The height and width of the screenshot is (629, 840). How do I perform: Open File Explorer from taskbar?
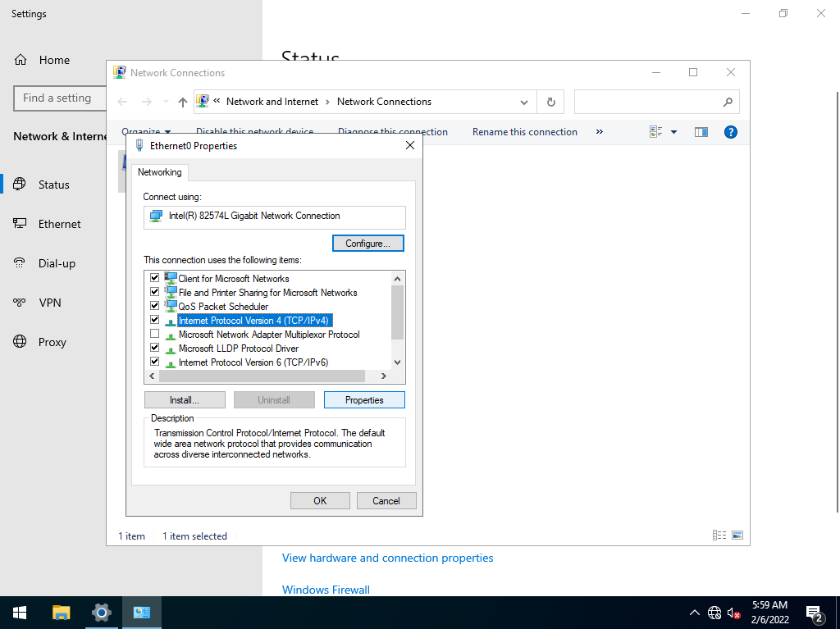coord(61,613)
